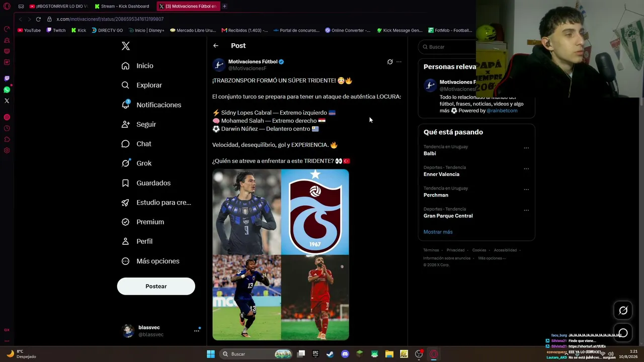This screenshot has height=362, width=644.
Task: Reload the current page
Action: pos(38,19)
